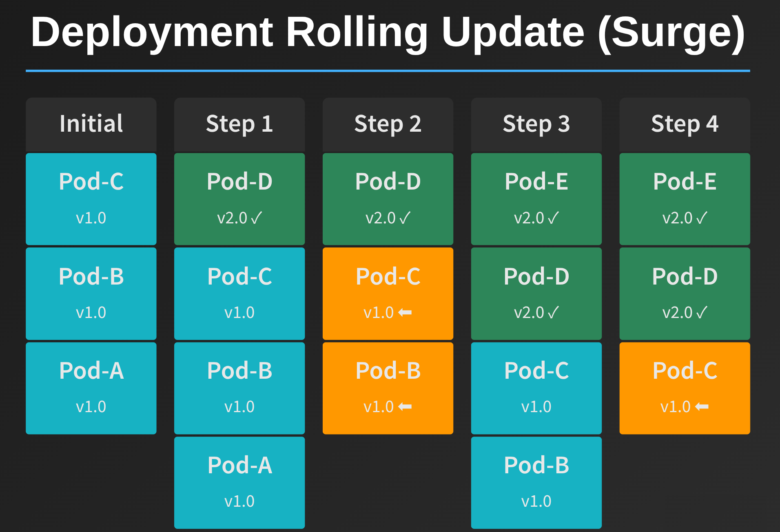Click the checkmark on Step 3 Pod-E

(554, 218)
